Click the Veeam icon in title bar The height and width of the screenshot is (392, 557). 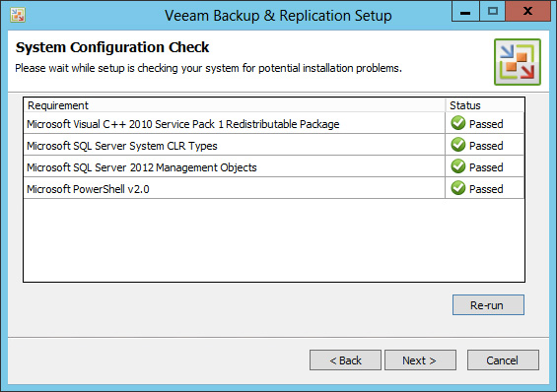18,15
